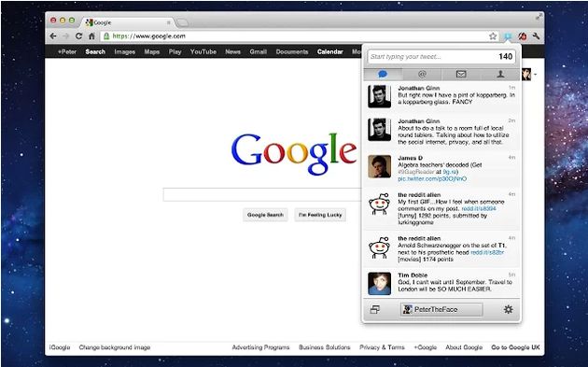Open the iGoogle footer link
The width and height of the screenshot is (588, 367).
click(60, 347)
